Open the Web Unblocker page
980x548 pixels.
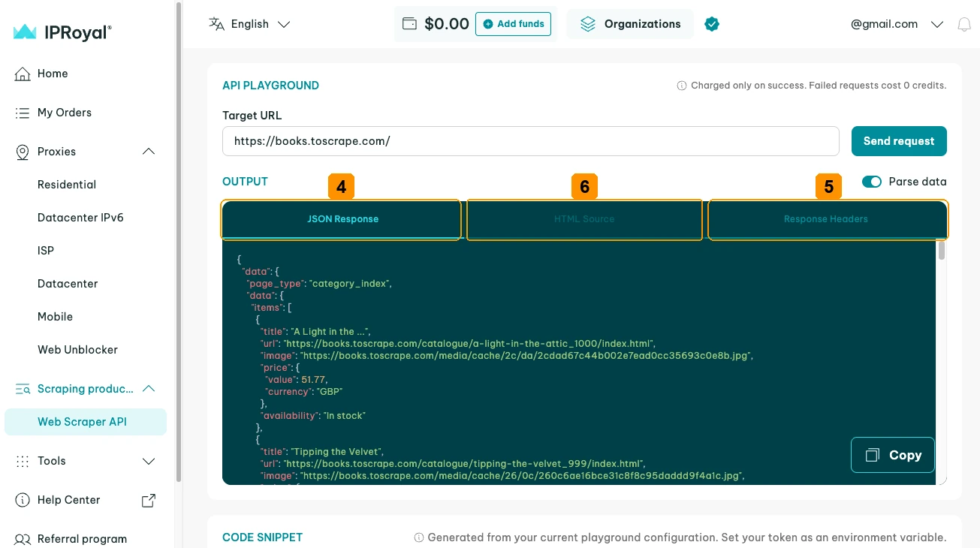78,350
